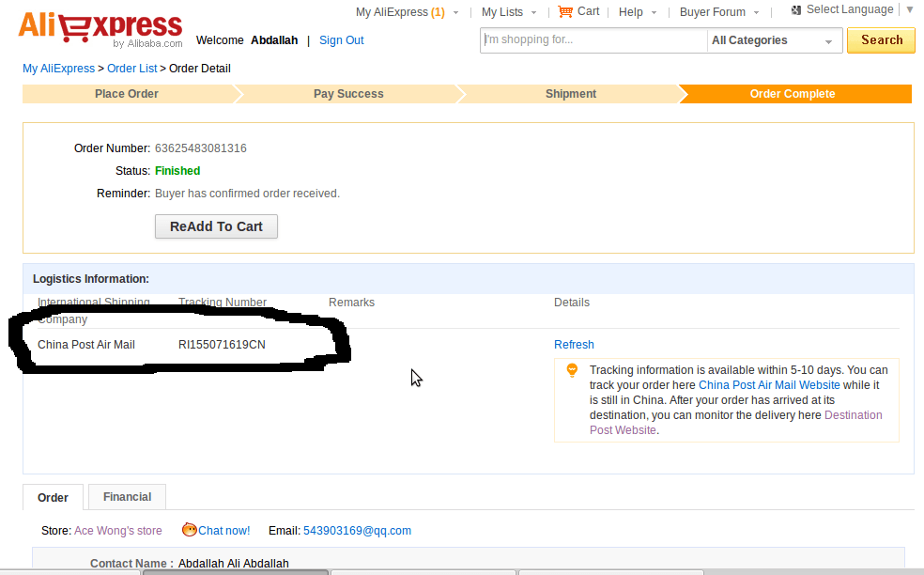Screen dimensions: 924x575
Task: Open the My Lists menu
Action: tap(502, 12)
